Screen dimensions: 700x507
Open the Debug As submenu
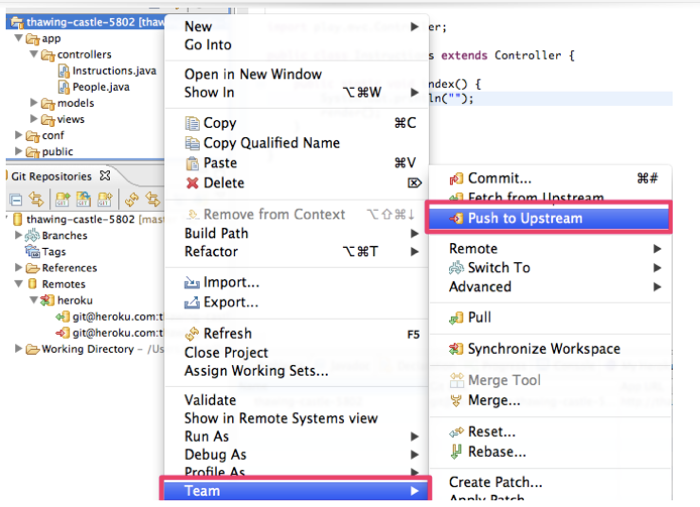click(296, 455)
